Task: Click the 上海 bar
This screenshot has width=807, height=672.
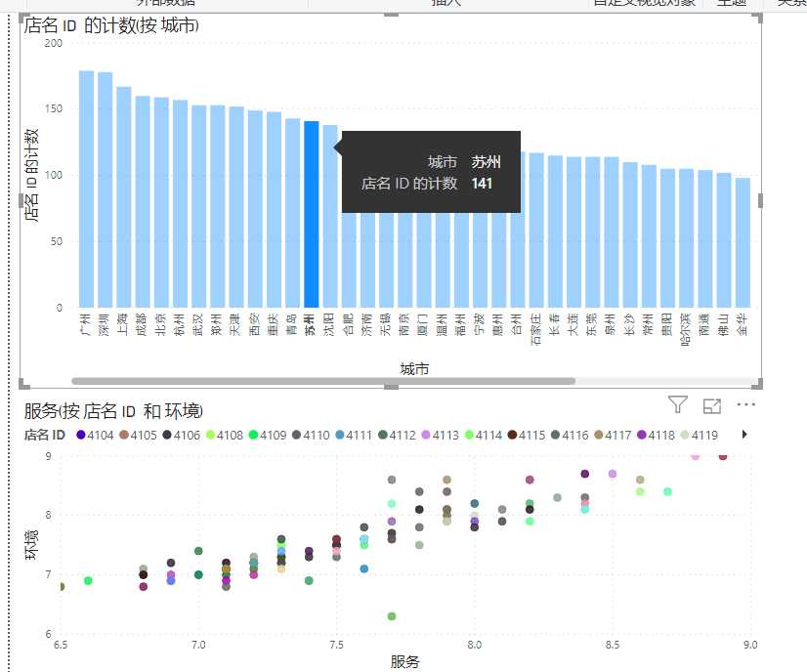Action: click(123, 197)
